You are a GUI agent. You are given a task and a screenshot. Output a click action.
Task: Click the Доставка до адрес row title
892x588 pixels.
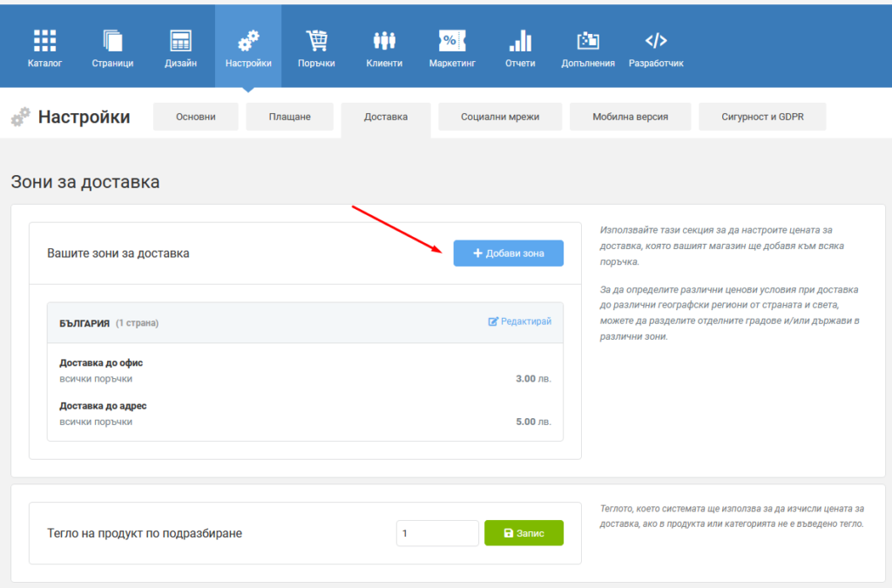(x=103, y=406)
